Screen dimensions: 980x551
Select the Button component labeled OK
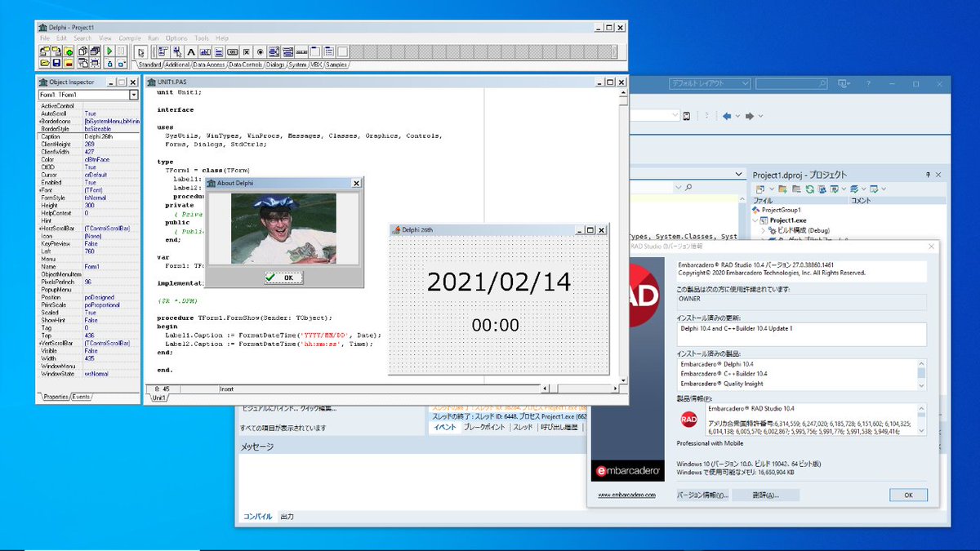pyautogui.click(x=233, y=51)
